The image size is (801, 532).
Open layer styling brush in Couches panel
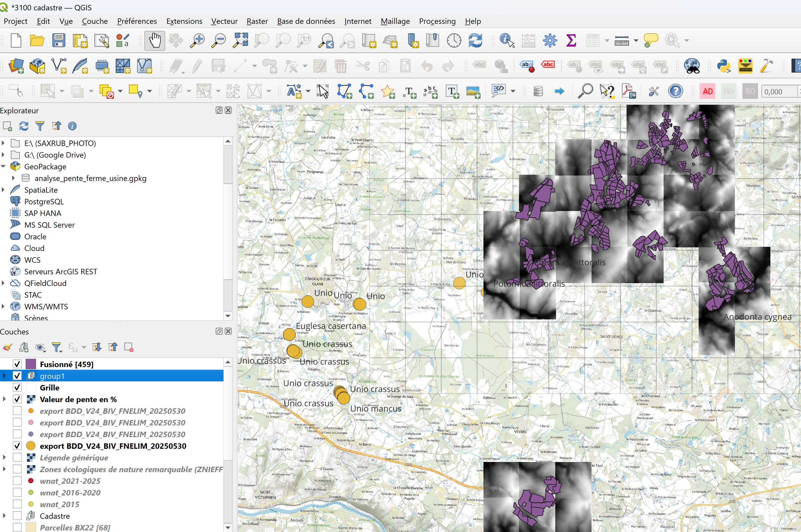click(x=7, y=347)
